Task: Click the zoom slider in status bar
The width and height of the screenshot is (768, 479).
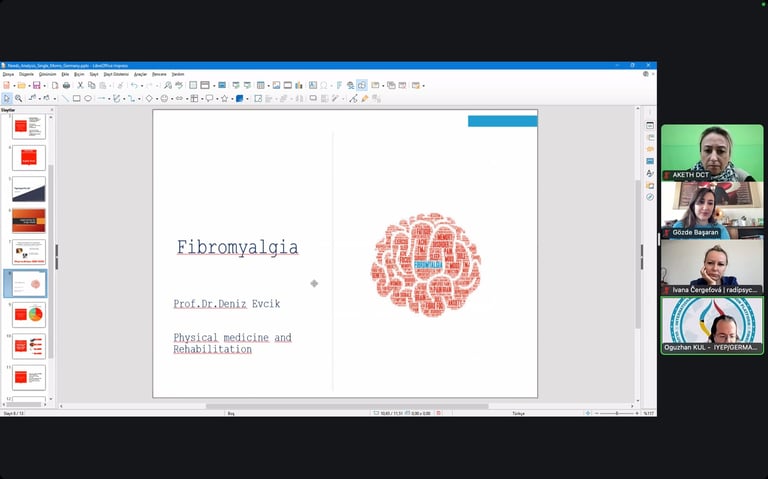Action: (617, 413)
